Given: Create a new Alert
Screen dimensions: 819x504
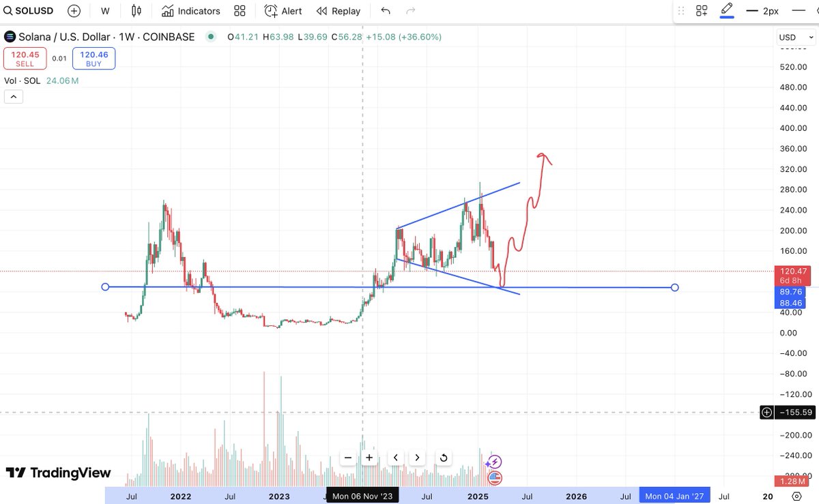Looking at the screenshot, I should [283, 11].
